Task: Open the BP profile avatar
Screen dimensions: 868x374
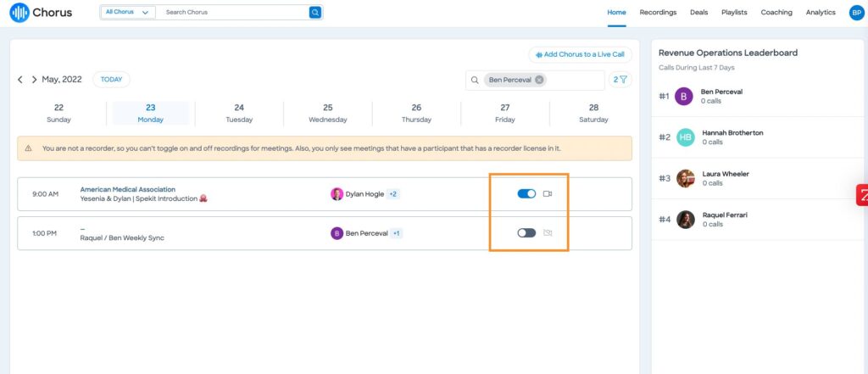Action: 856,12
